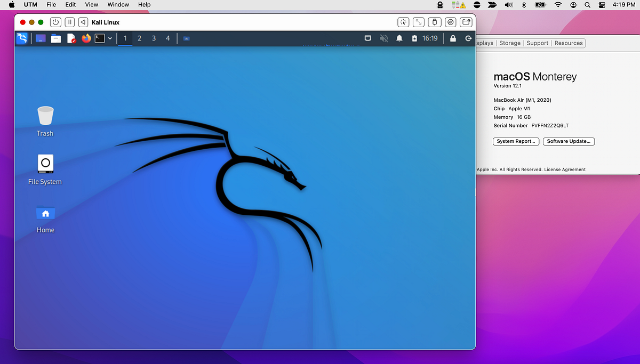Click the License Agreement link

tap(565, 169)
